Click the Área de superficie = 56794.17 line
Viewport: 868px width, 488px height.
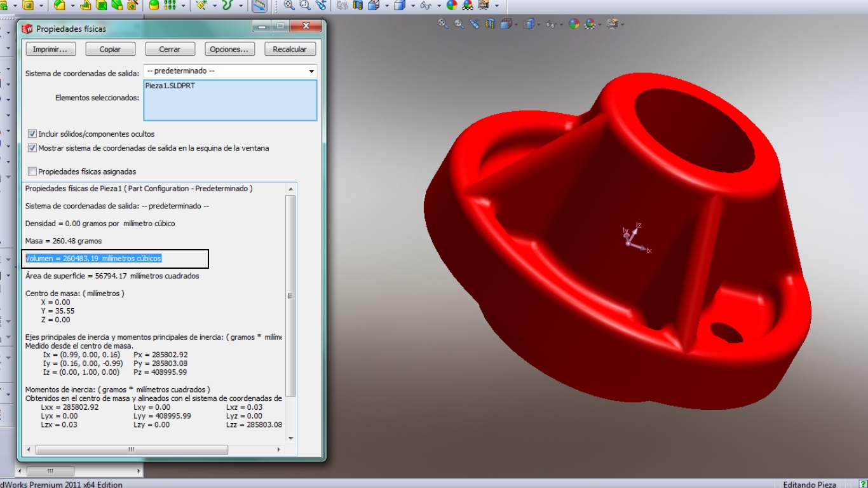click(x=112, y=276)
